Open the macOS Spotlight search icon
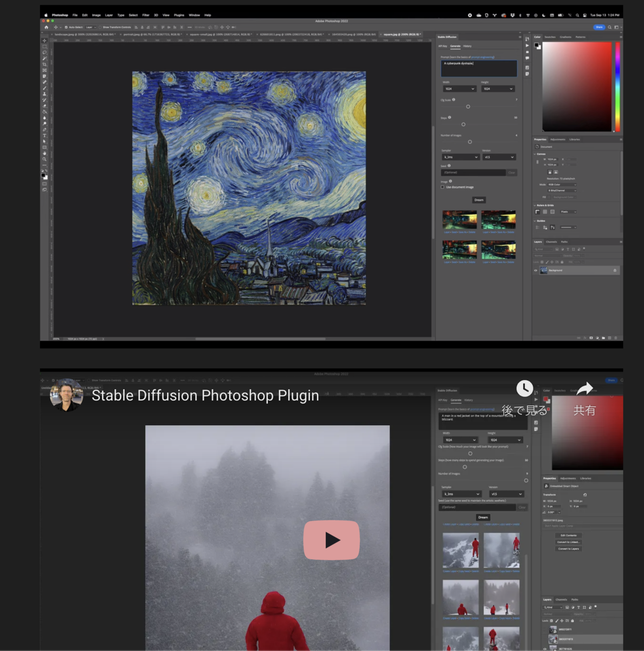 point(577,15)
